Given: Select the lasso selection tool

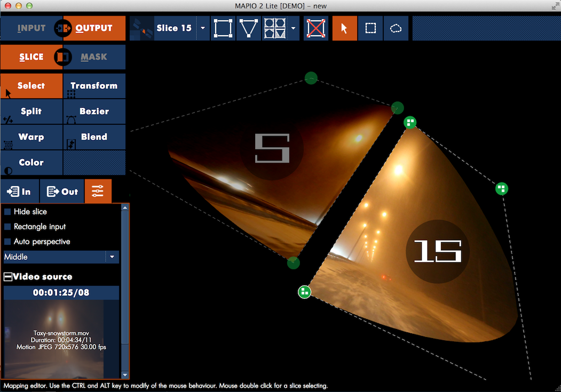Looking at the screenshot, I should click(x=396, y=28).
